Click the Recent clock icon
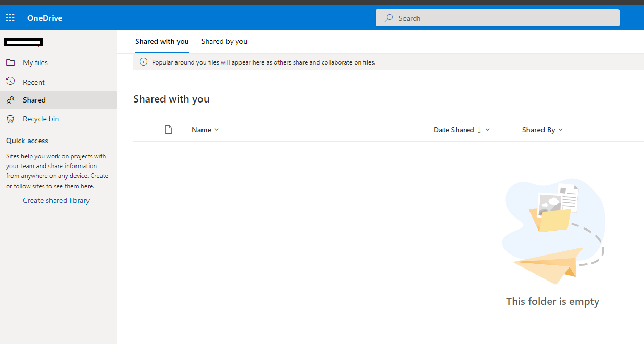 pyautogui.click(x=10, y=81)
